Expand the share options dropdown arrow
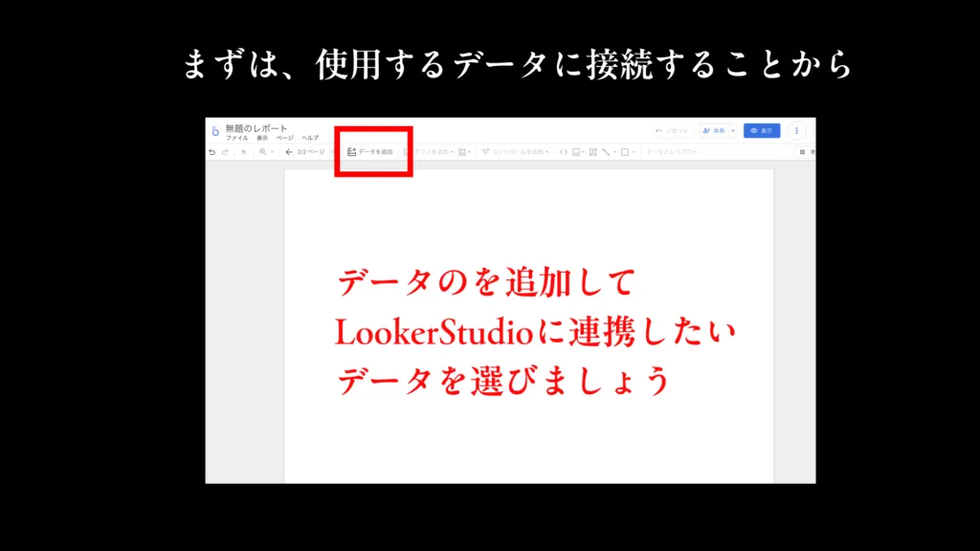The image size is (980, 551). (733, 130)
